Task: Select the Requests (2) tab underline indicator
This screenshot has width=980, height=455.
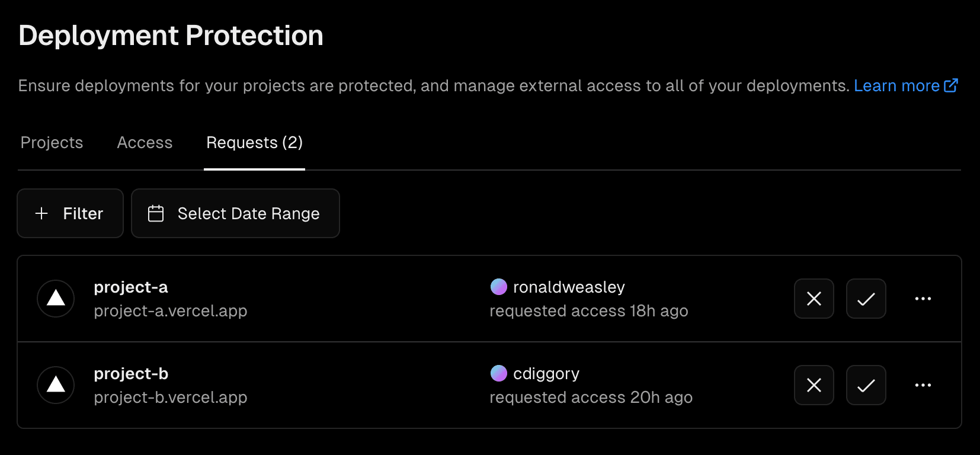Action: click(x=254, y=171)
